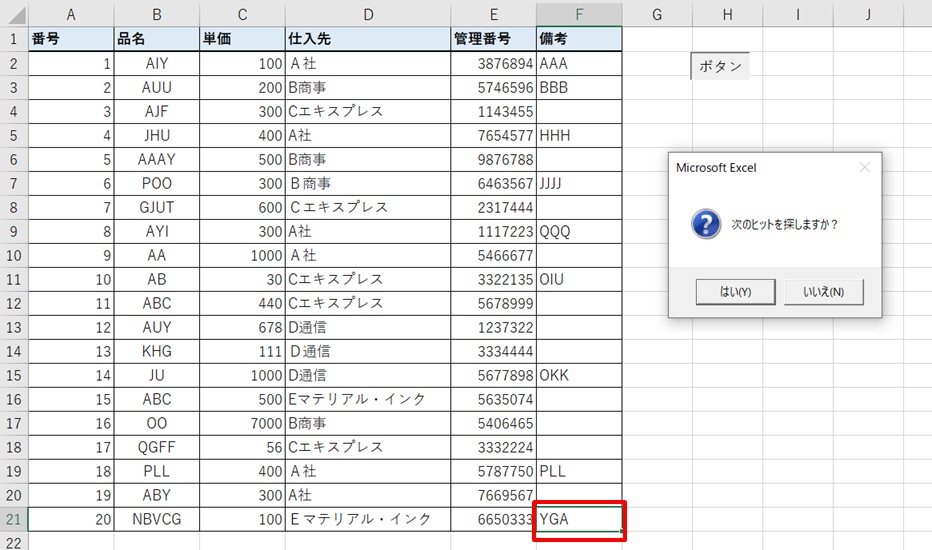Image resolution: width=932 pixels, height=550 pixels.
Task: Select column I header
Action: pyautogui.click(x=798, y=14)
